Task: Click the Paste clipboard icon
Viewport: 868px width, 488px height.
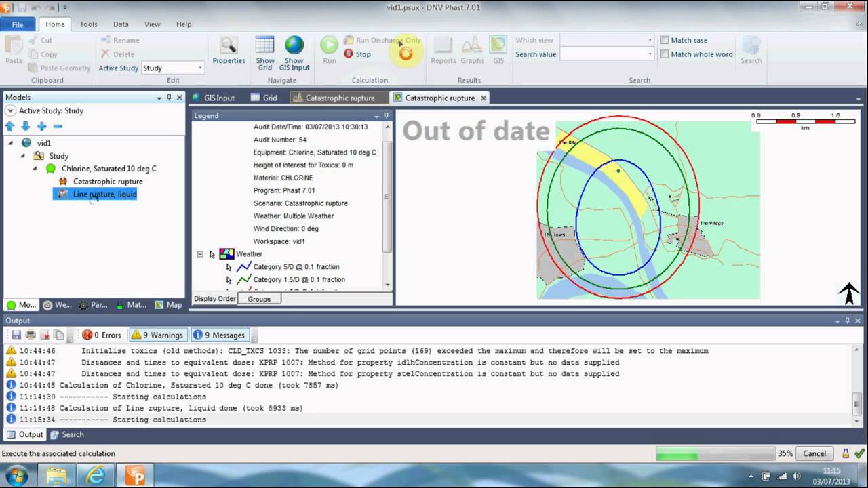Action: tap(14, 45)
